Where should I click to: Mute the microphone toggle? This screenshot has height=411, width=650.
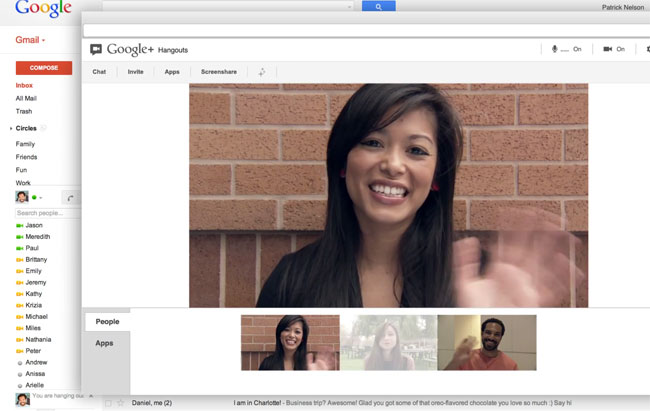coord(565,49)
